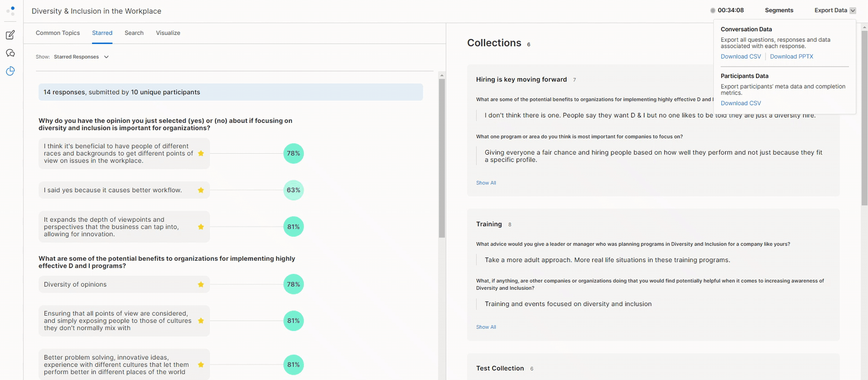Toggle star on 'Ensuring that all points of view' response
Image resolution: width=868 pixels, height=380 pixels.
tap(201, 321)
